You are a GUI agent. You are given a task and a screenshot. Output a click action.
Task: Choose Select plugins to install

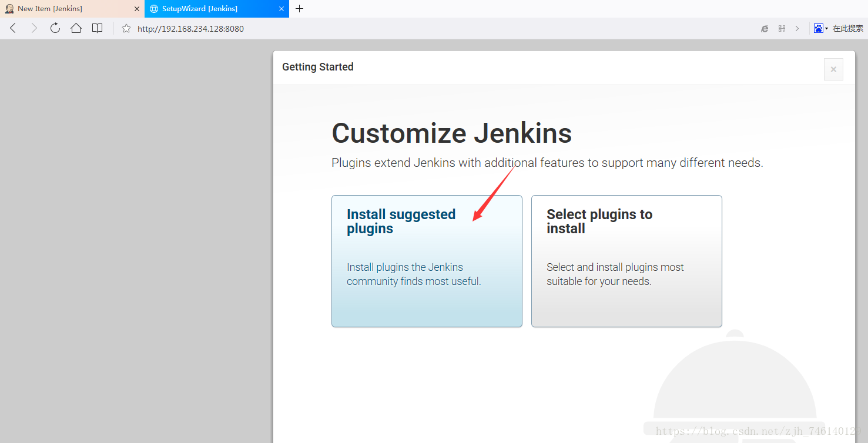pyautogui.click(x=626, y=261)
